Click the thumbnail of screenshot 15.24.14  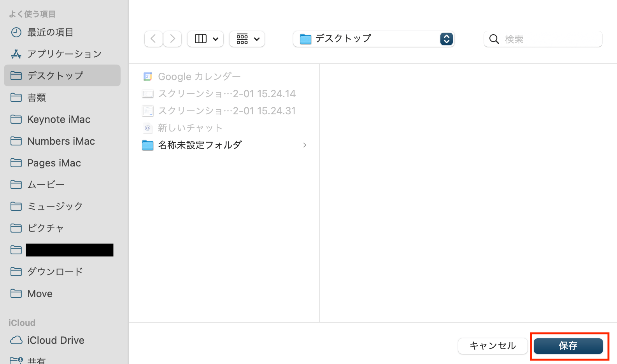click(x=148, y=94)
